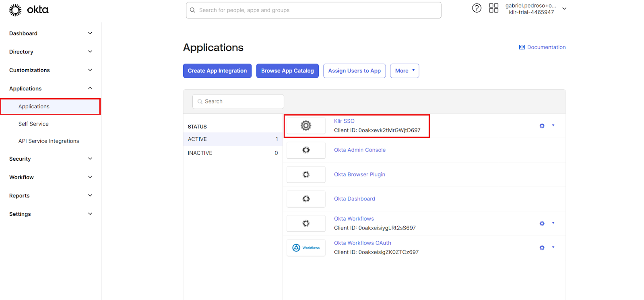Open the Okta Workflows settings gear
The image size is (644, 300).
542,223
